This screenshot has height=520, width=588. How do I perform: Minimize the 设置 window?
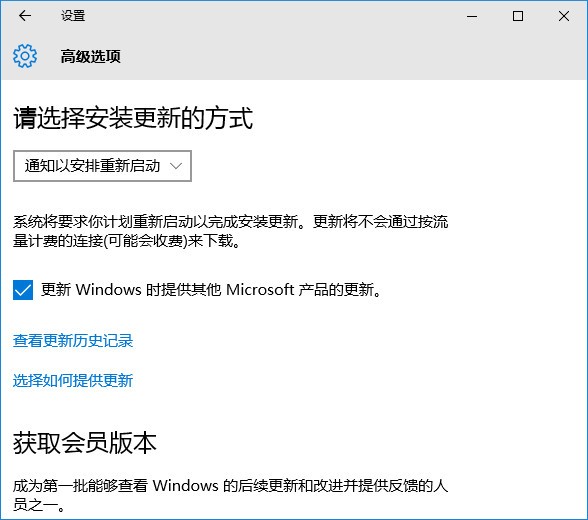click(x=472, y=16)
